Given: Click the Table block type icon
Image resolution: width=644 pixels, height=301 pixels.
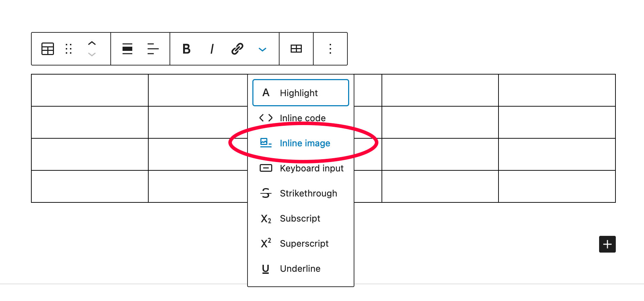Looking at the screenshot, I should [x=48, y=49].
